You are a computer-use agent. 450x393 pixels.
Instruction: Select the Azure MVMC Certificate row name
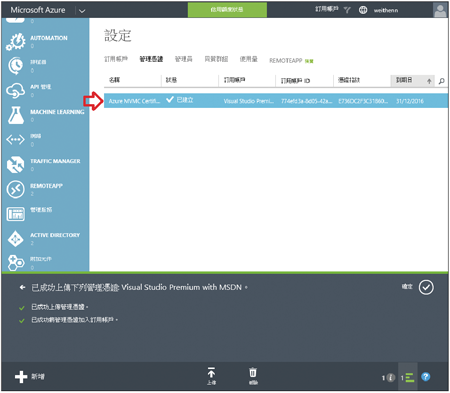[134, 101]
